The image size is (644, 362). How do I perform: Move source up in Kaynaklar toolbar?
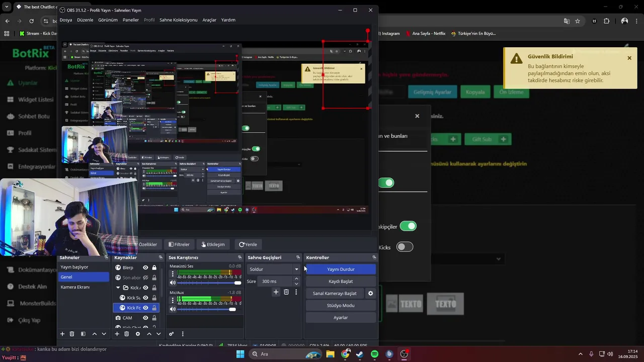coord(149,334)
